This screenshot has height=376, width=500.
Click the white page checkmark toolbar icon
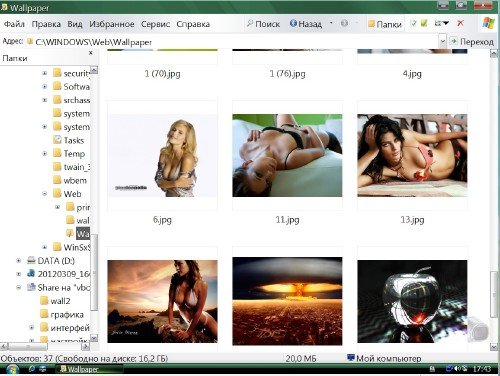[x=413, y=23]
